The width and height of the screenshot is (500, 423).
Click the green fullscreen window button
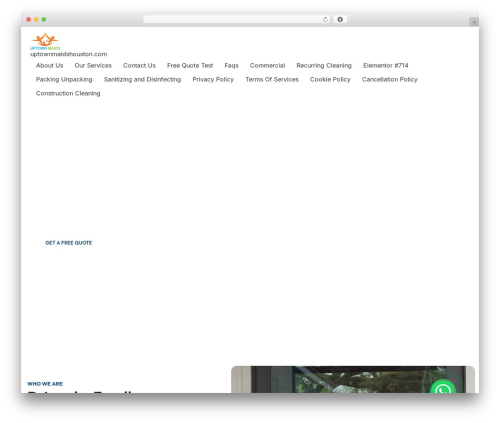(x=44, y=20)
